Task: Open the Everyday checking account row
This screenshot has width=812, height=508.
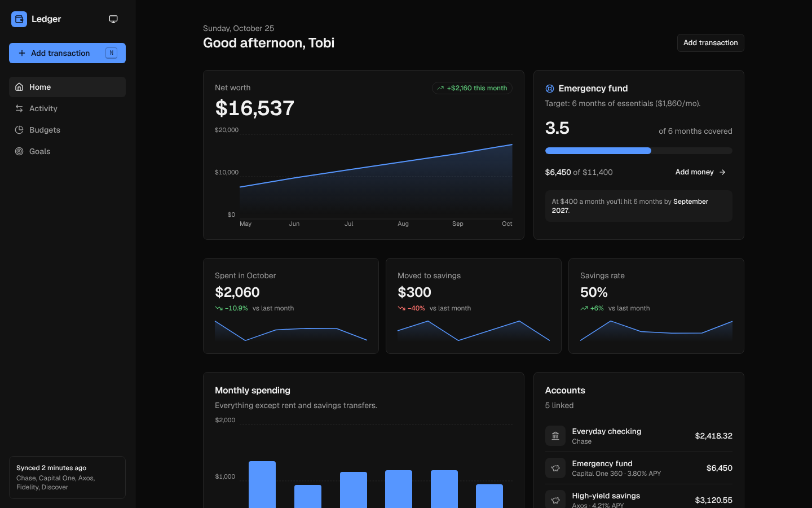Action: pyautogui.click(x=639, y=436)
